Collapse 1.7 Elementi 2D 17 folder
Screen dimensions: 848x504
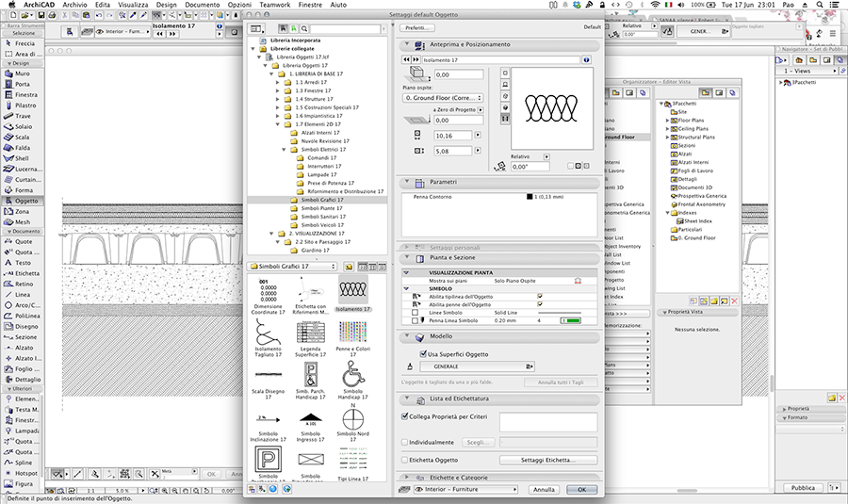(x=278, y=124)
